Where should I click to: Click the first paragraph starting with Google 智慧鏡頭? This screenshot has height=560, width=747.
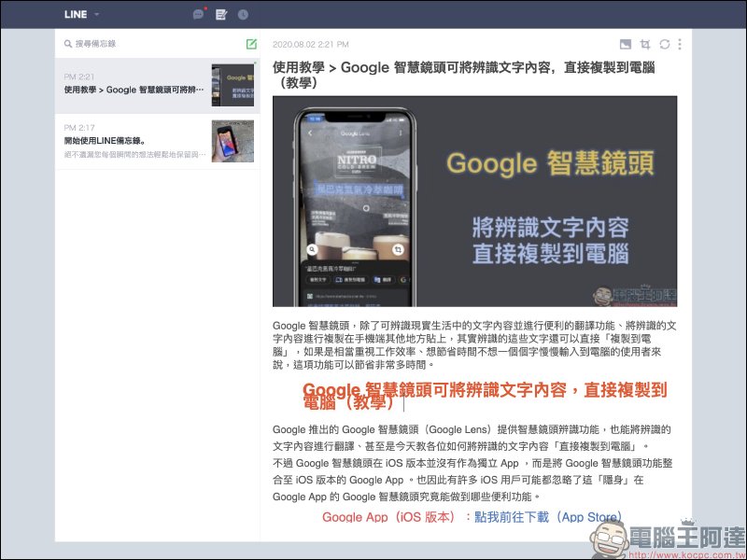click(x=474, y=345)
